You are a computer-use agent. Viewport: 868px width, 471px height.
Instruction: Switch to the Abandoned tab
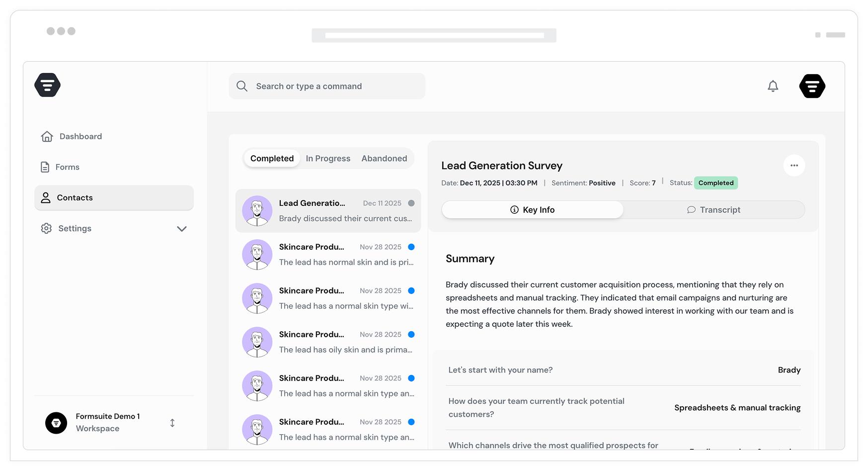(x=384, y=159)
